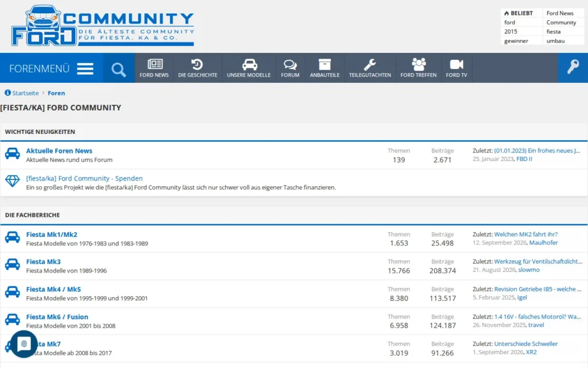Click the Forenmenü label
The height and width of the screenshot is (368, 588).
point(40,69)
